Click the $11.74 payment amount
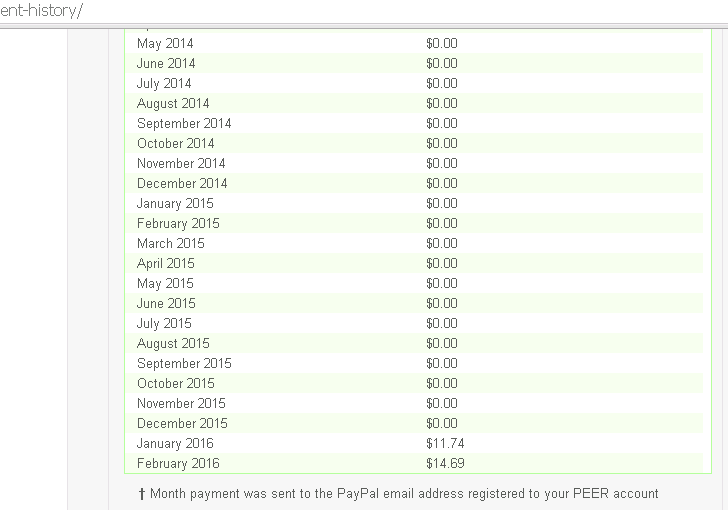Viewport: 728px width, 510px height. (445, 444)
